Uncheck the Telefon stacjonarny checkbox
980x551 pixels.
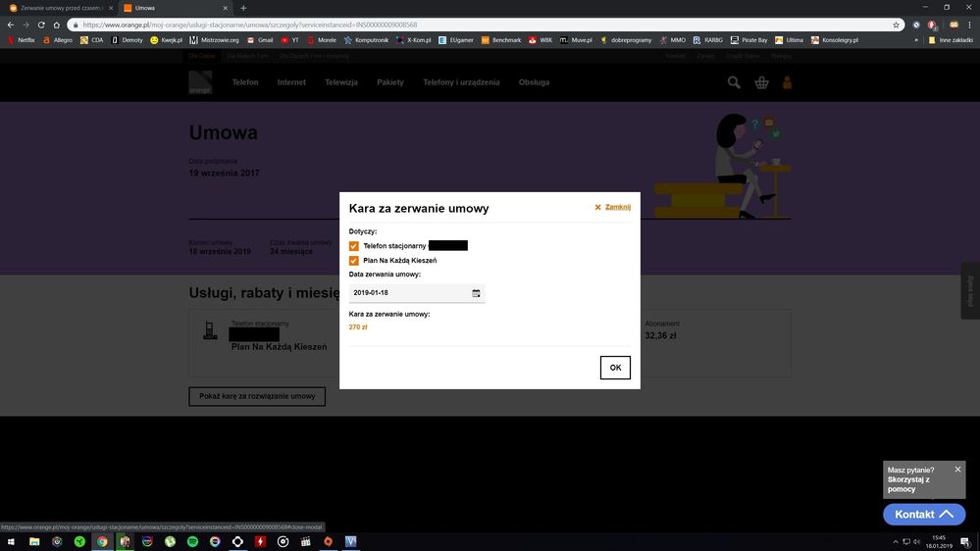354,246
